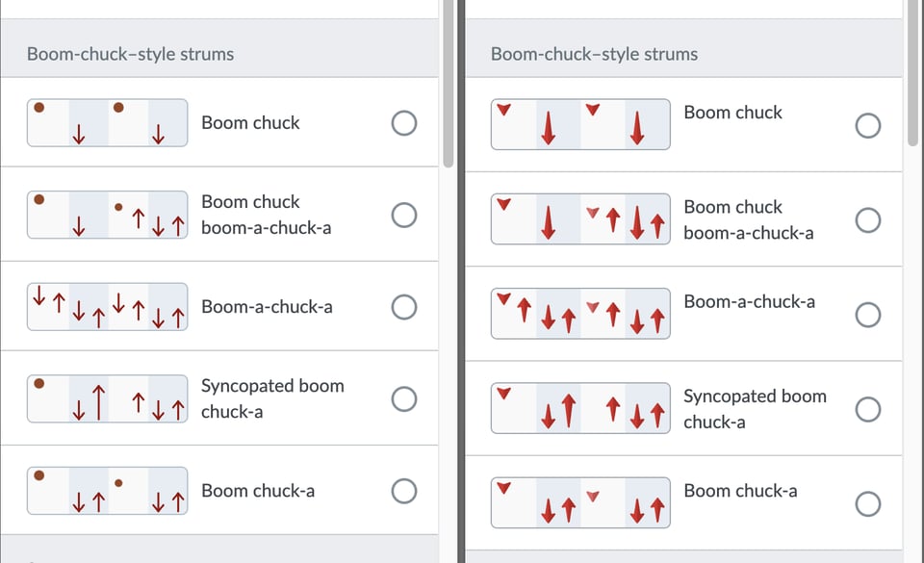
Task: Click left Boom chuck strum pattern thumbnail
Action: tap(108, 123)
